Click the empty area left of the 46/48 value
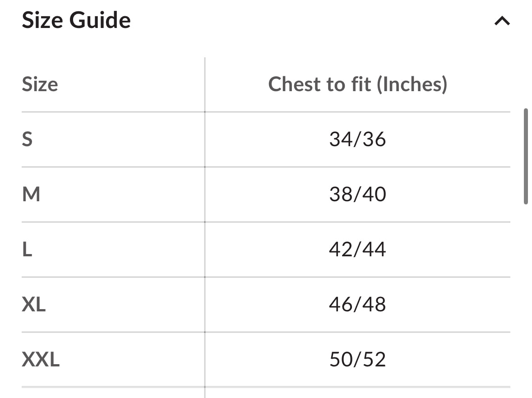The width and height of the screenshot is (532, 398). coord(267,304)
